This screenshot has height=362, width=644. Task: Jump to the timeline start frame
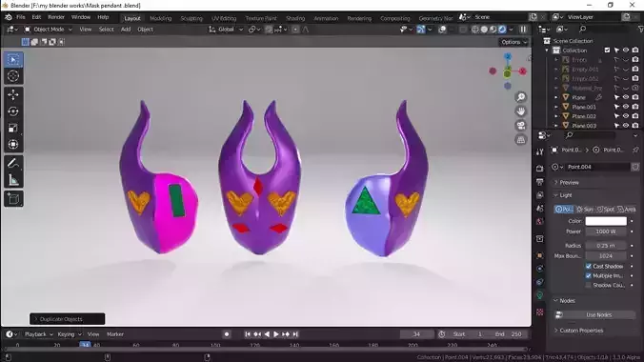tap(248, 334)
